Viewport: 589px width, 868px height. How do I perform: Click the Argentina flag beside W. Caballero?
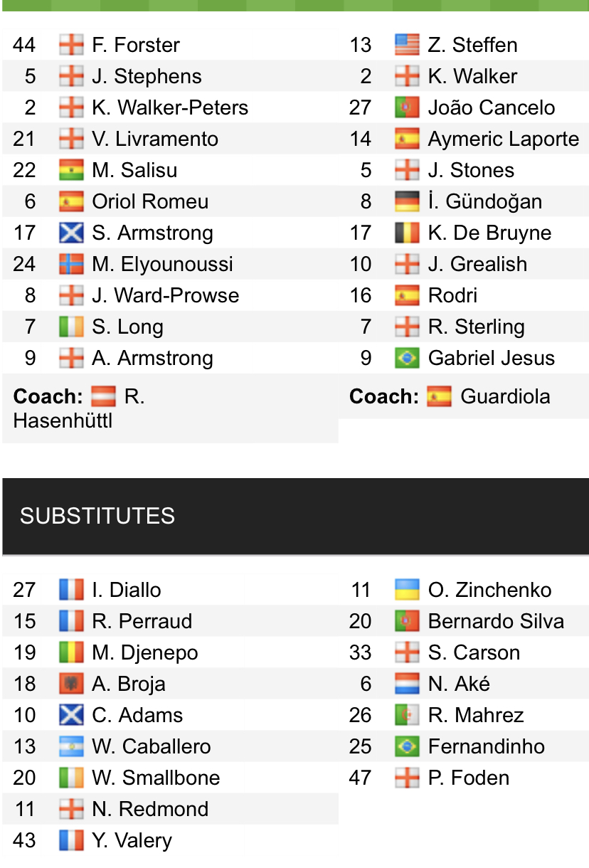coord(70,746)
